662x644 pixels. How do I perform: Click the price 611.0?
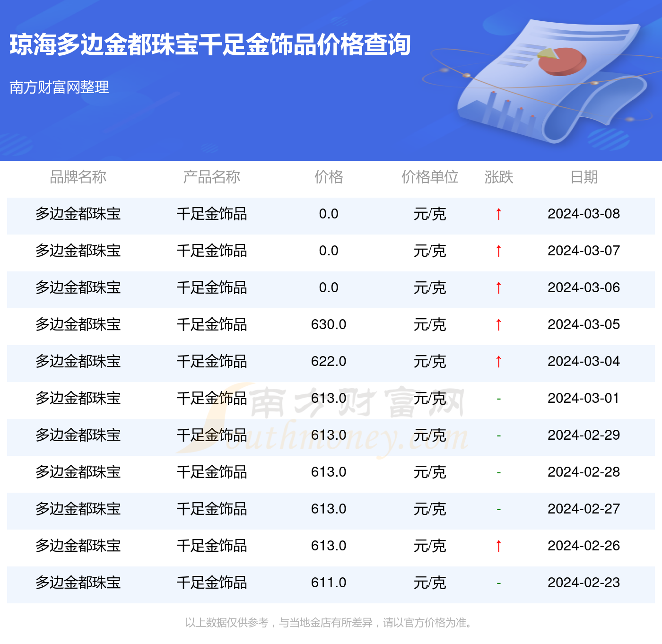point(329,583)
